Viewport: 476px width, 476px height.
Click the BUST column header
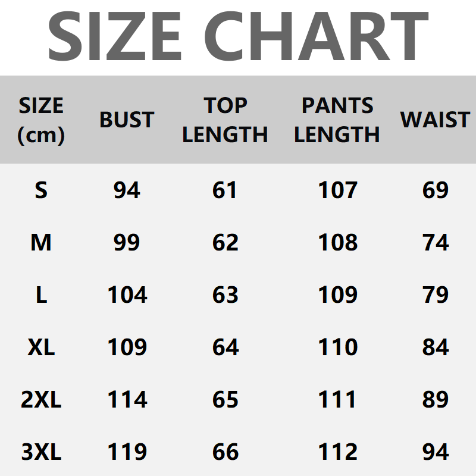coord(127,120)
